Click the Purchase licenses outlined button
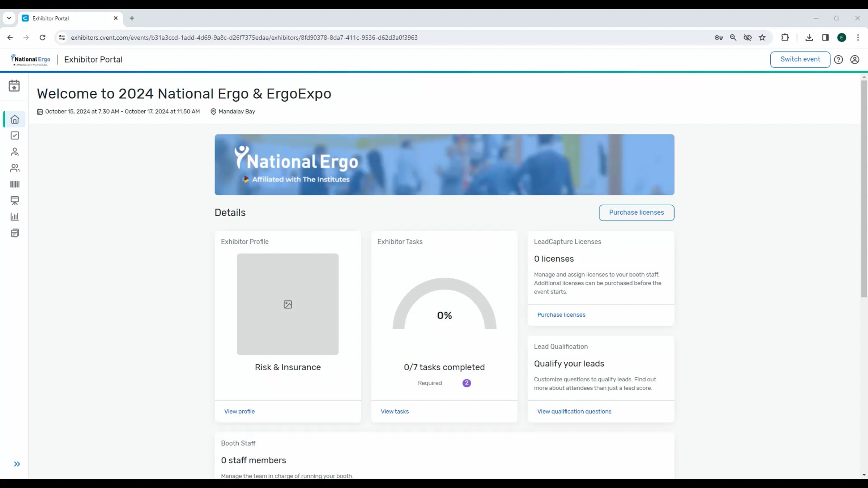The height and width of the screenshot is (488, 868). [636, 213]
